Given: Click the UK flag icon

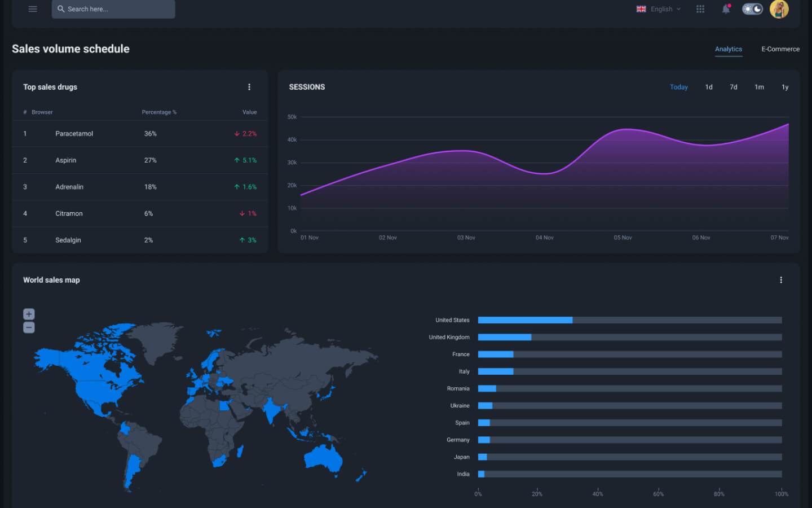Looking at the screenshot, I should coord(641,9).
